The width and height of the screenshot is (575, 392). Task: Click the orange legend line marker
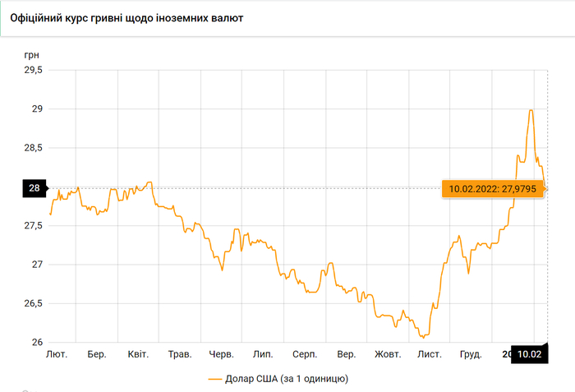pyautogui.click(x=217, y=379)
